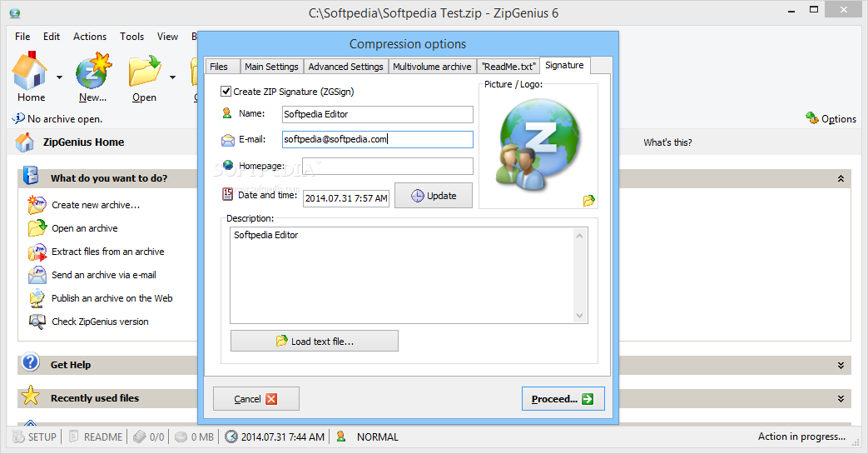Expand the Recently used files section
868x454 pixels.
(x=841, y=398)
